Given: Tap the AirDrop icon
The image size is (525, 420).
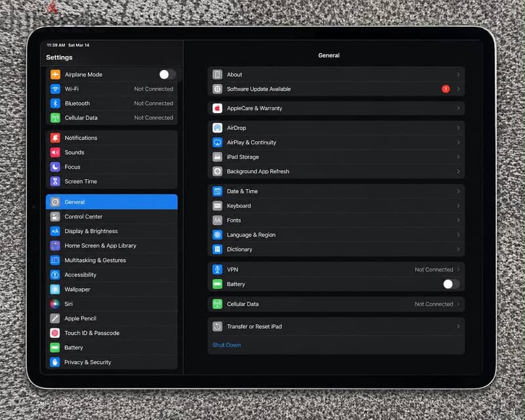Looking at the screenshot, I should [217, 128].
